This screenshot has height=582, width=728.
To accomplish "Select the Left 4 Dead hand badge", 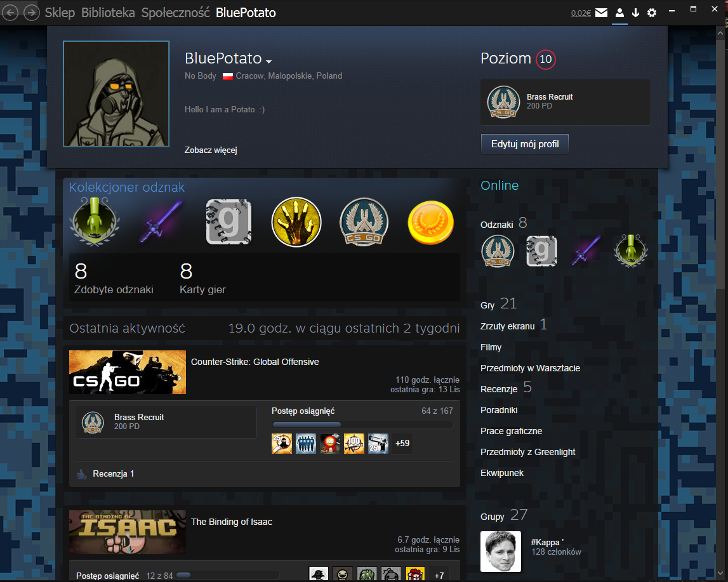I will click(296, 222).
